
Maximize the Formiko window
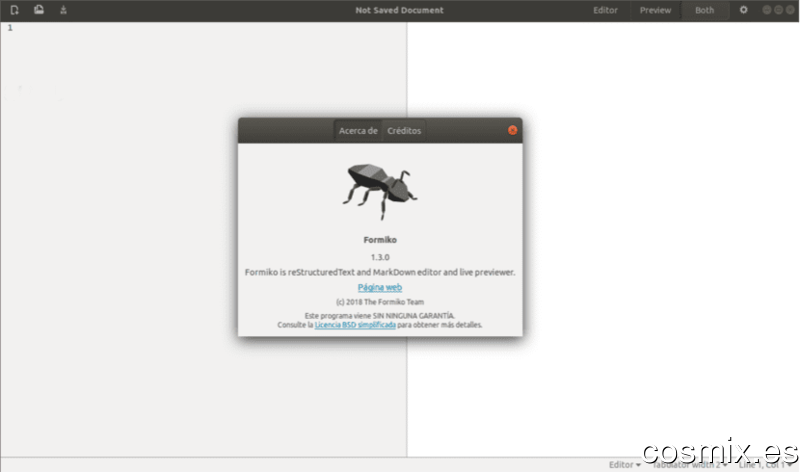[779, 10]
